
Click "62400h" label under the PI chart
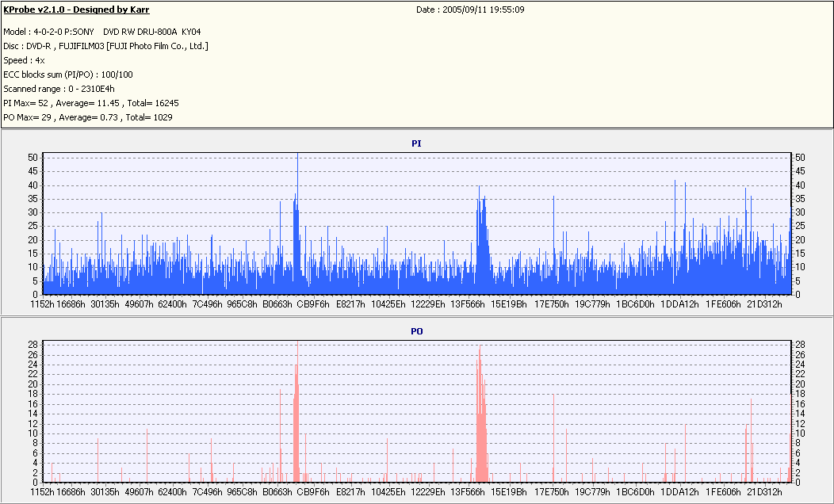pyautogui.click(x=172, y=304)
